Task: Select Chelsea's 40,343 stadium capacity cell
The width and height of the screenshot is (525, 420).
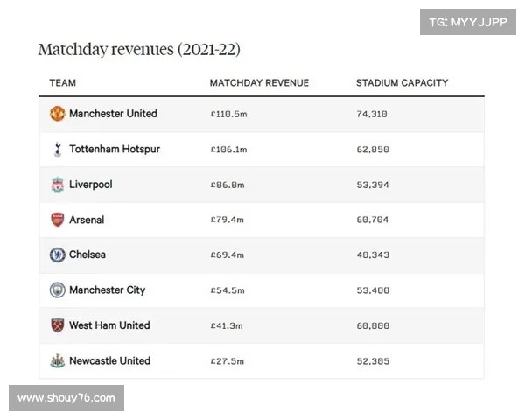Action: pyautogui.click(x=373, y=255)
